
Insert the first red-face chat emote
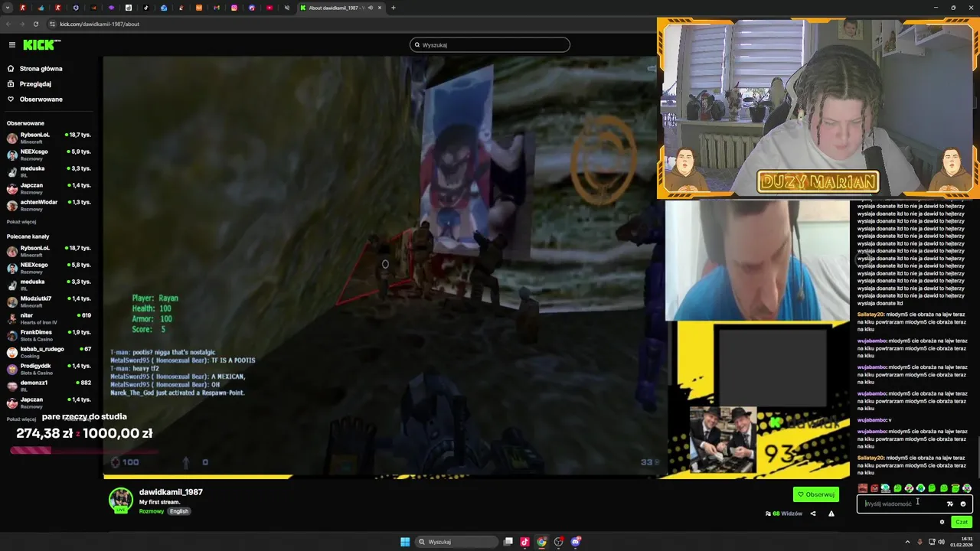pyautogui.click(x=863, y=488)
